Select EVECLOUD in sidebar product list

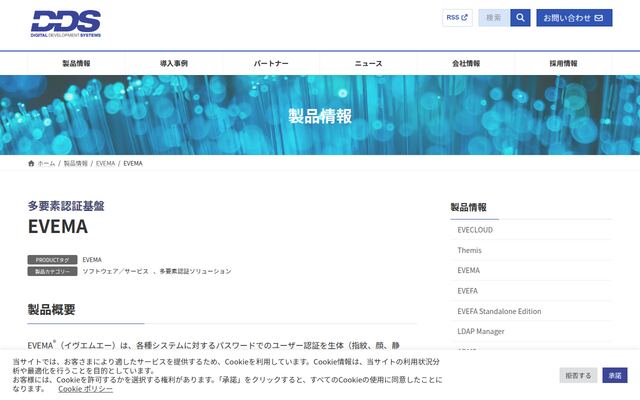click(x=531, y=230)
